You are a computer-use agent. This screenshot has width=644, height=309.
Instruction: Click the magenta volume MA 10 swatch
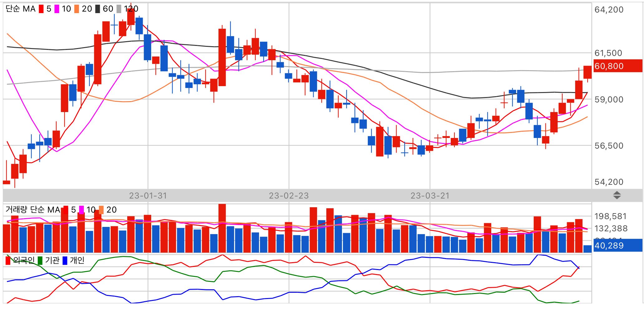click(x=81, y=210)
